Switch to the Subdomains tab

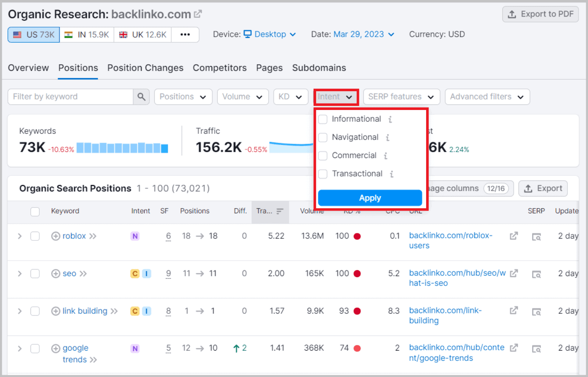tap(319, 68)
